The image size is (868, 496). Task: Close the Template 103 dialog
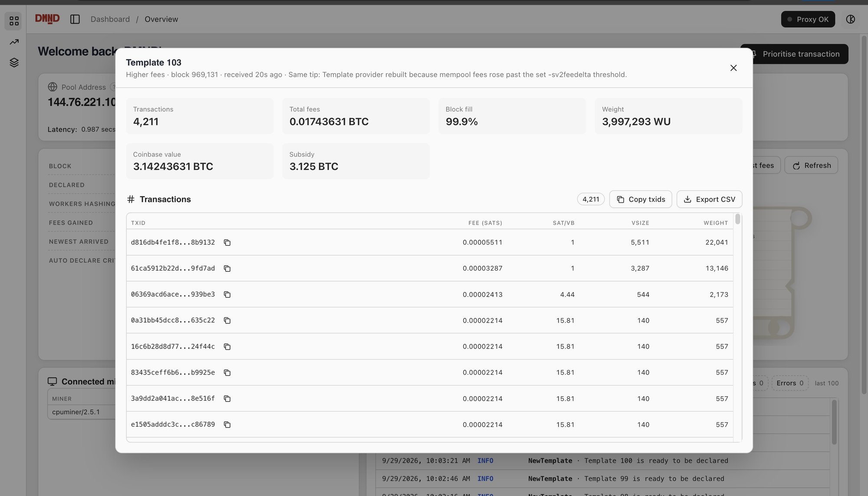click(733, 68)
